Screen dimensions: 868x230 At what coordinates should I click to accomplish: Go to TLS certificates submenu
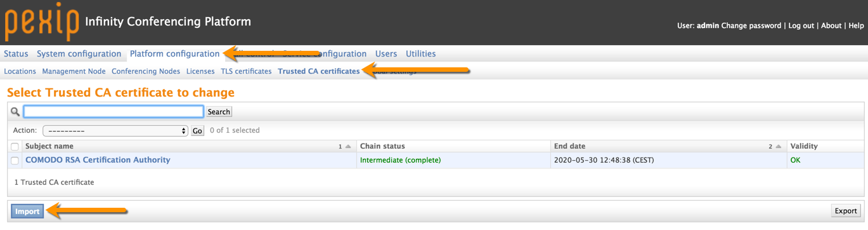[246, 71]
